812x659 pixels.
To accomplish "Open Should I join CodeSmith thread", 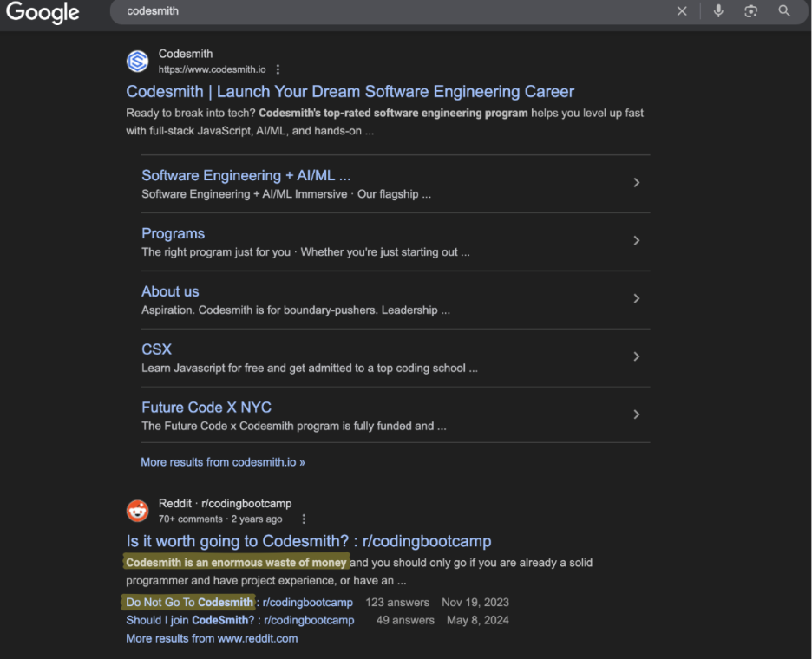I will [x=240, y=620].
